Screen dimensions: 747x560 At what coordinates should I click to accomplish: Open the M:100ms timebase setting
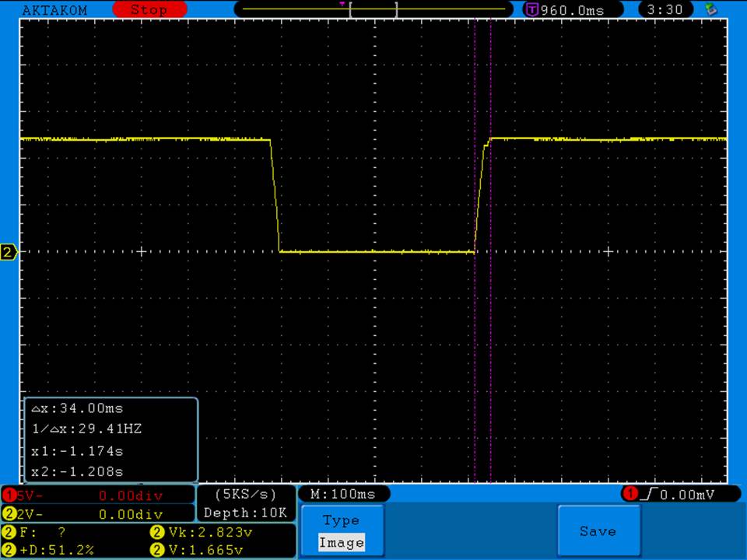pyautogui.click(x=343, y=494)
